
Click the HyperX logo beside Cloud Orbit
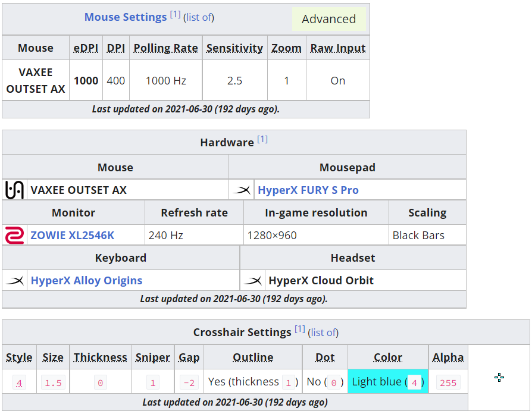click(253, 280)
